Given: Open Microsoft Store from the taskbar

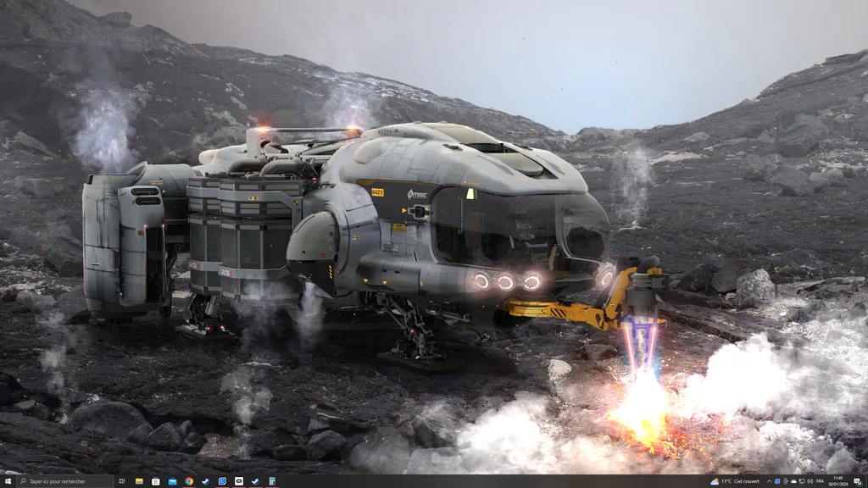Looking at the screenshot, I should 156,481.
